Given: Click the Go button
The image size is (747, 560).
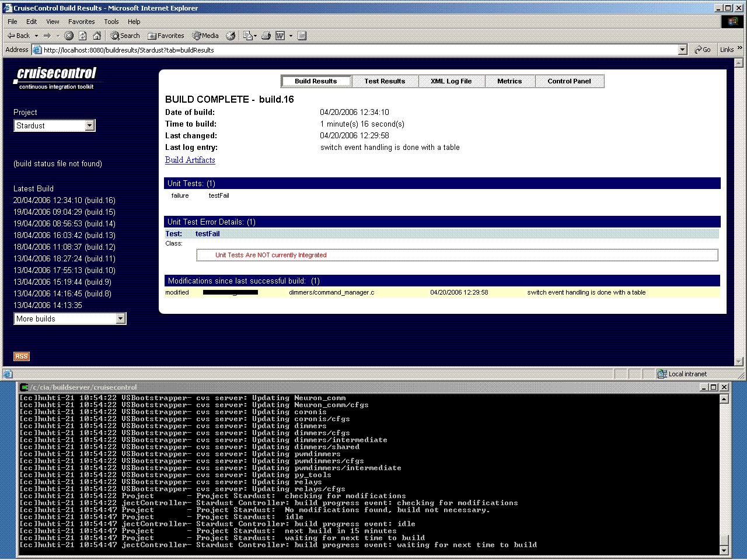Looking at the screenshot, I should pos(703,50).
